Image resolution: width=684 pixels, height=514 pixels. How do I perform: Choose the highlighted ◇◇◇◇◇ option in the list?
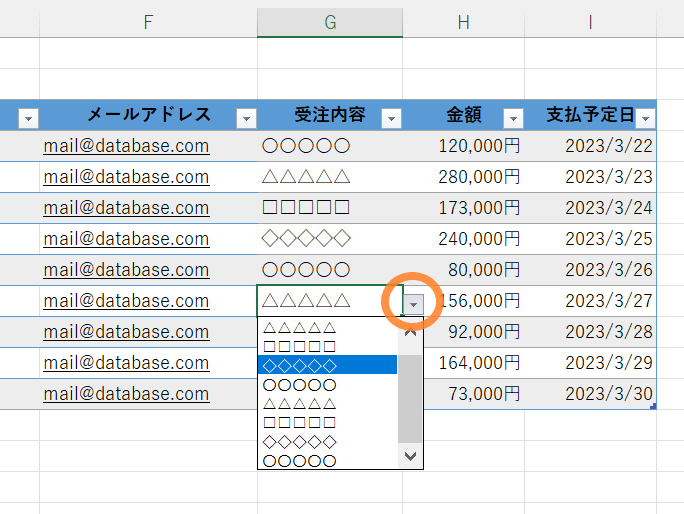pos(328,365)
